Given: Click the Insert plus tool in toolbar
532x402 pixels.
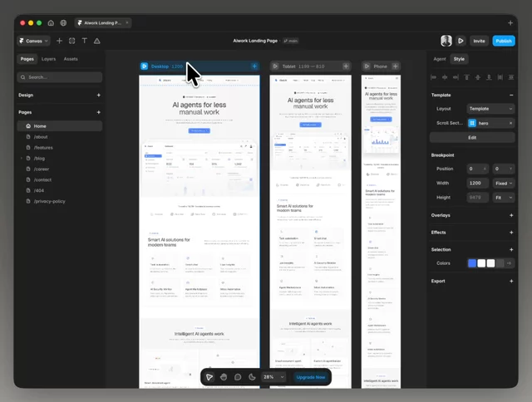Looking at the screenshot, I should coord(59,41).
